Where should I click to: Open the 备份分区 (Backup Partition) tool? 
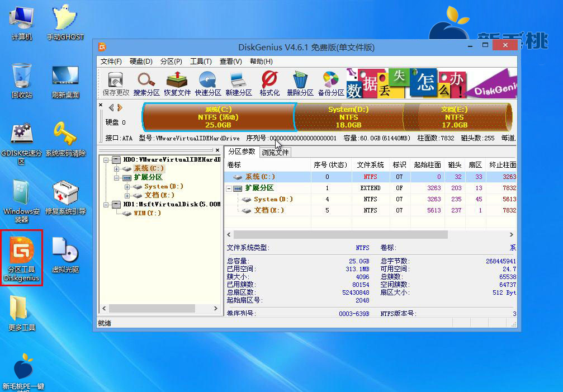(x=330, y=84)
